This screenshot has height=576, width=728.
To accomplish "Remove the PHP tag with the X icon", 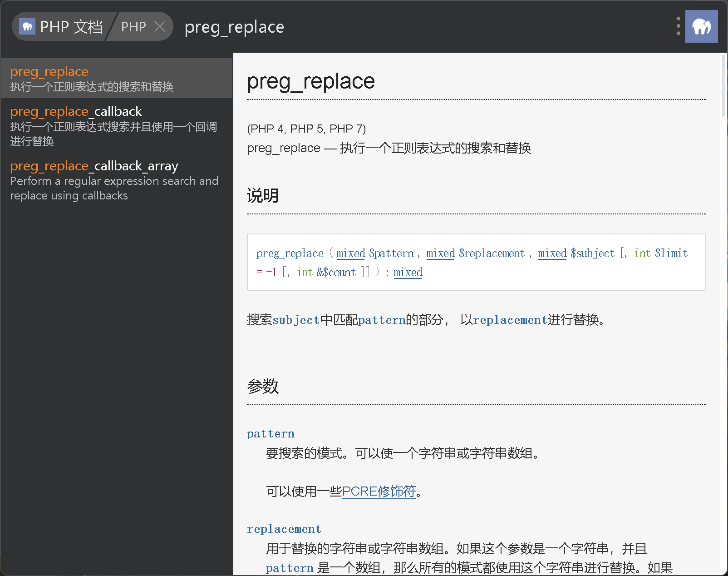I will 160,27.
